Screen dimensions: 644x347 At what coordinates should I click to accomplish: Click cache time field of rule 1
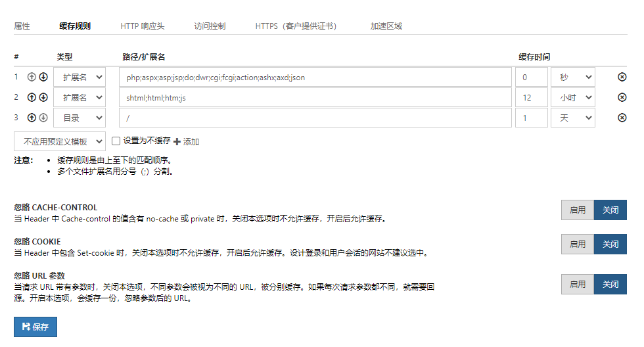pos(531,77)
